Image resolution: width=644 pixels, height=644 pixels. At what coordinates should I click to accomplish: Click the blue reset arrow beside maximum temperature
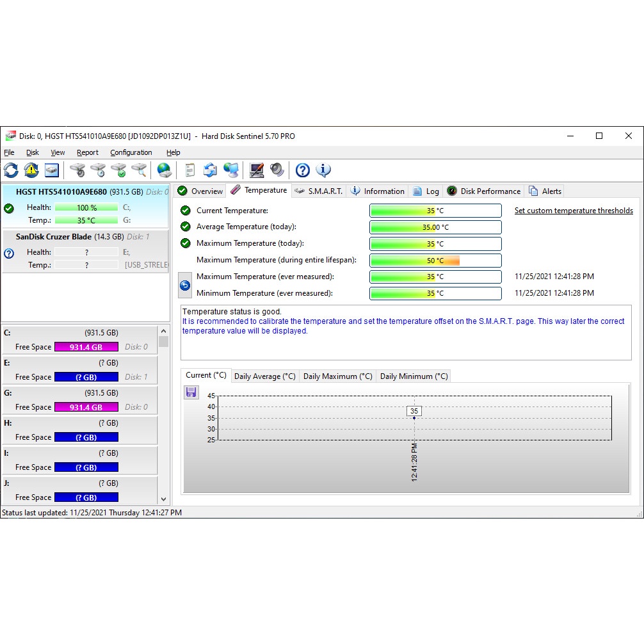pos(185,286)
